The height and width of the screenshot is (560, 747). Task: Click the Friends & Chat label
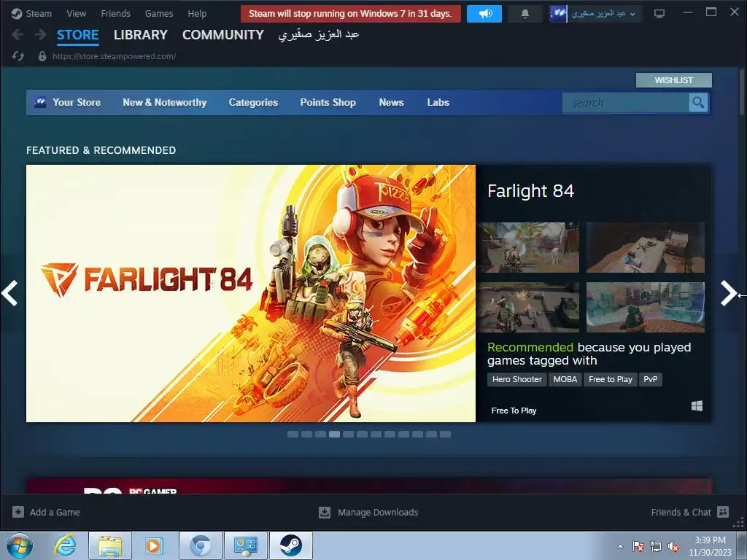(x=681, y=512)
